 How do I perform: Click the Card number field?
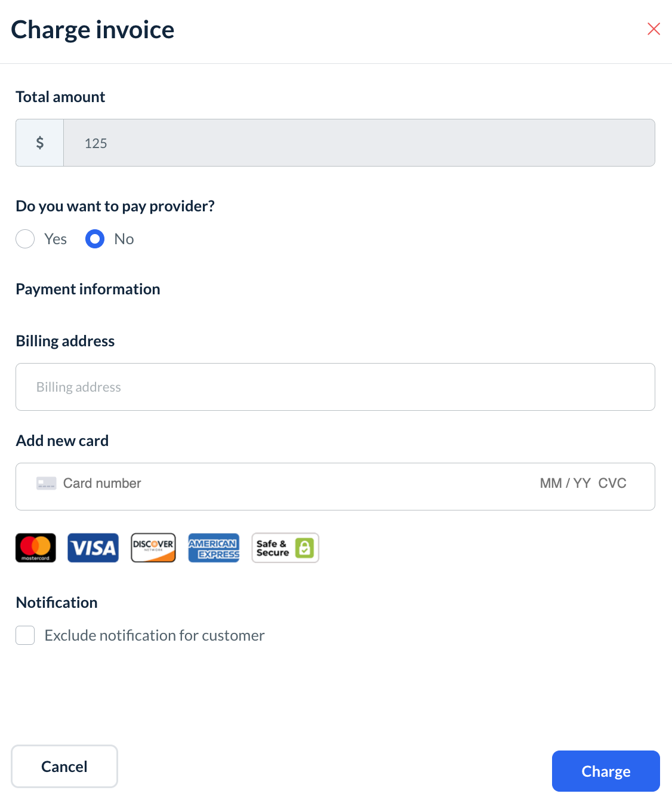click(x=239, y=483)
